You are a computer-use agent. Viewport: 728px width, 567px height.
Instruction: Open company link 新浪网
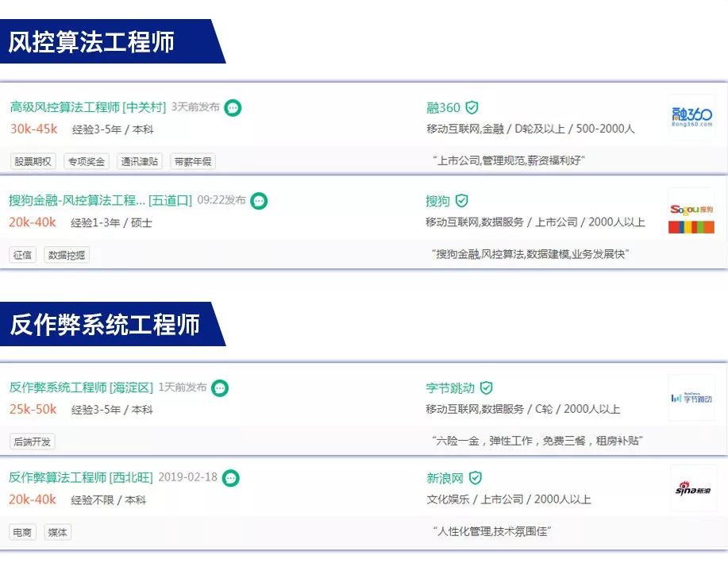(445, 478)
